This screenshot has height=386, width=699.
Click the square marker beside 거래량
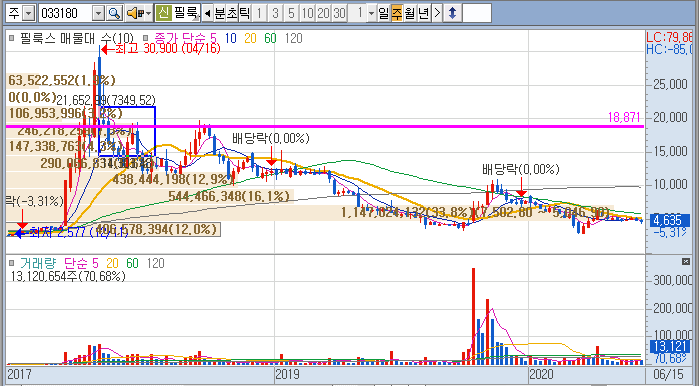click(12, 263)
